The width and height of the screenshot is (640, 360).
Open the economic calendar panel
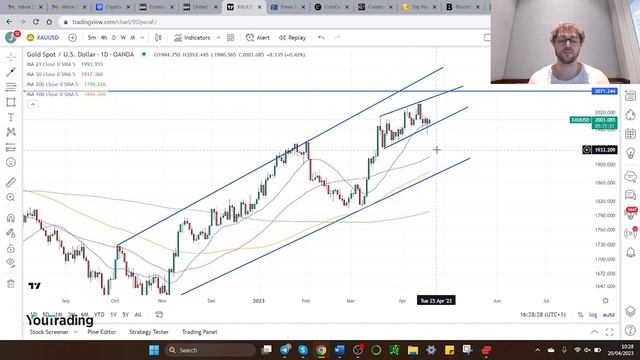click(631, 133)
